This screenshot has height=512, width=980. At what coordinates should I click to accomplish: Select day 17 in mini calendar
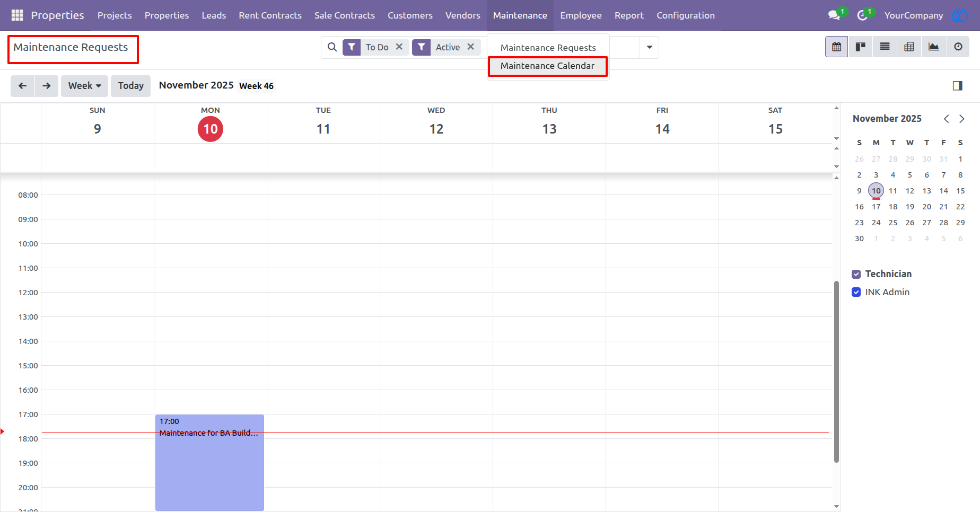click(876, 207)
